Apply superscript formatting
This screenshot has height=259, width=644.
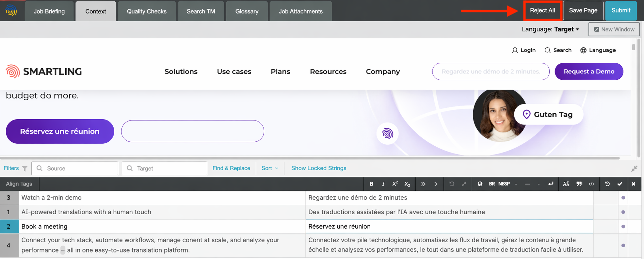click(395, 184)
